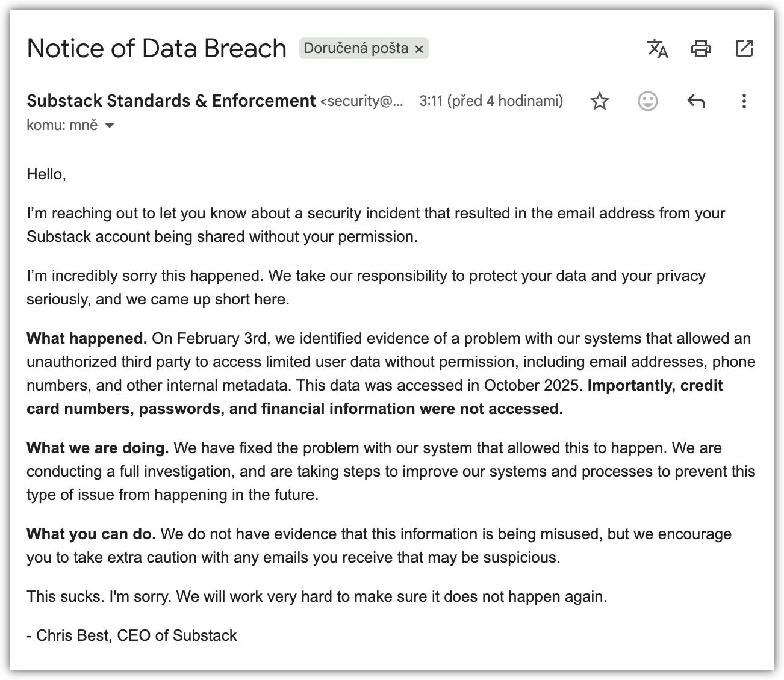Click the Chris Best, CEO of Substack signature
Viewport: 784px width, 680px height.
click(136, 635)
